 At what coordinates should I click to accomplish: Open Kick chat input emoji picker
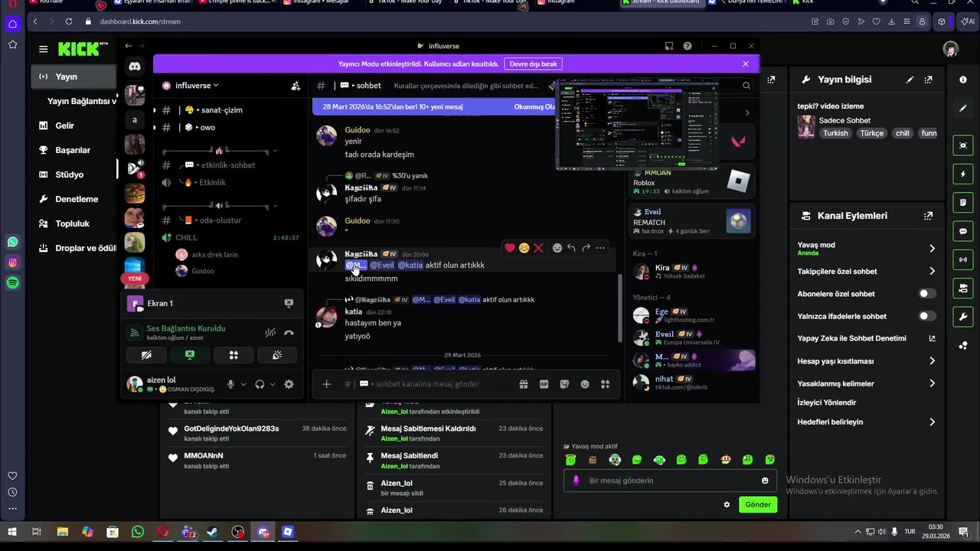pos(765,481)
